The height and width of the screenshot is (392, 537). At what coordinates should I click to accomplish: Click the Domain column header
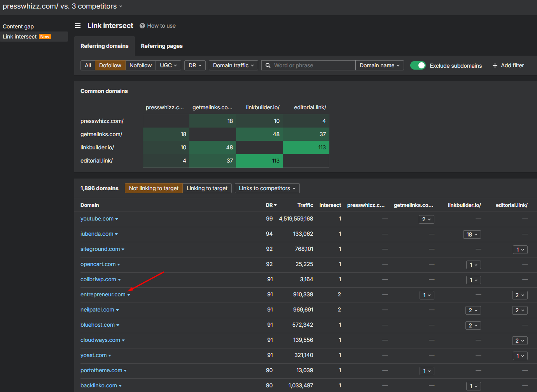89,205
